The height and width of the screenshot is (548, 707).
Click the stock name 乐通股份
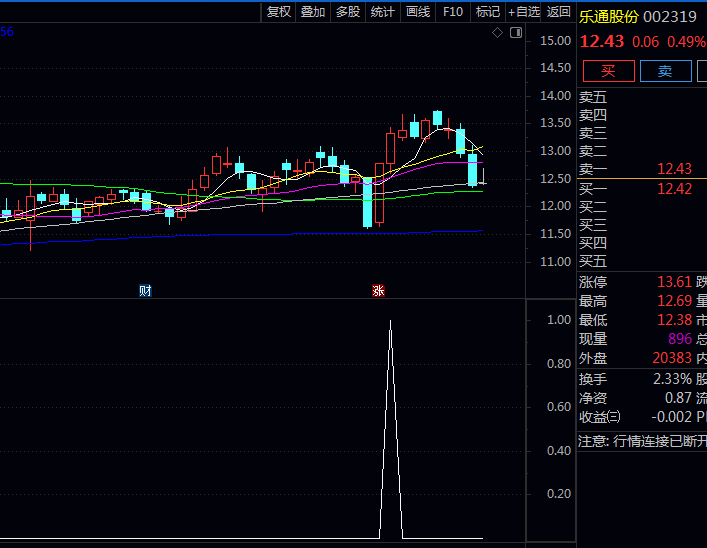pyautogui.click(x=608, y=16)
